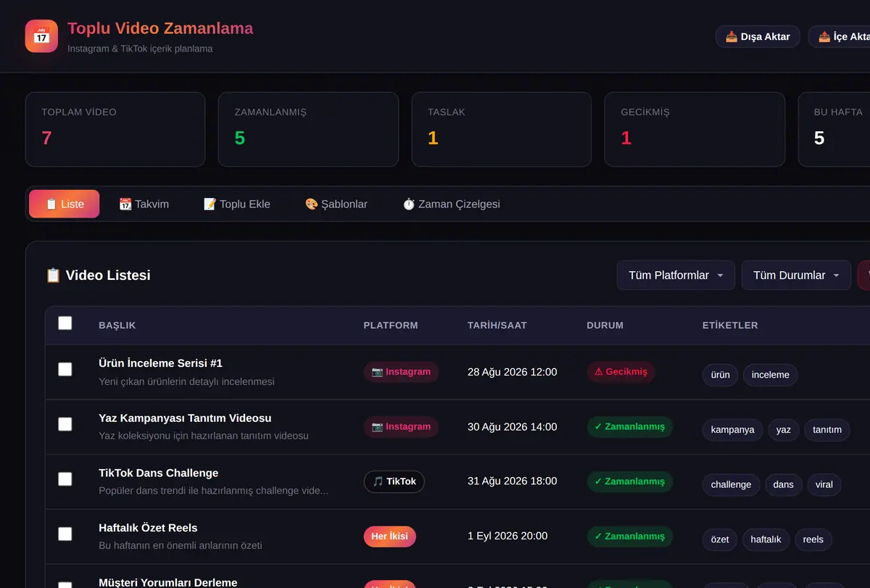Click the "28 Ağu 2026 12:00" date cell
The height and width of the screenshot is (588, 870).
point(513,372)
